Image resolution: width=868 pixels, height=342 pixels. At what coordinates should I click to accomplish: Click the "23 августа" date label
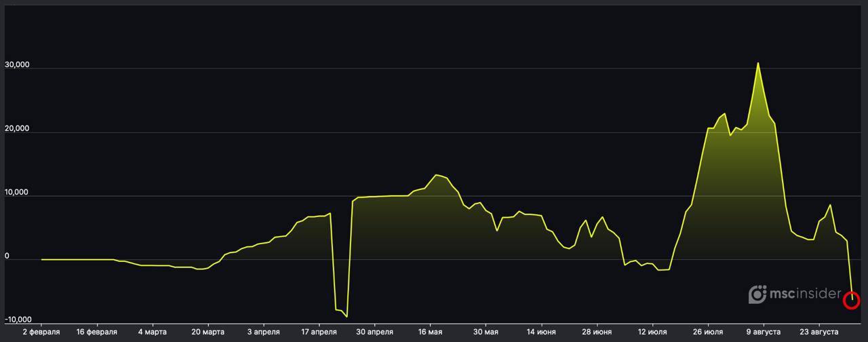coord(818,332)
